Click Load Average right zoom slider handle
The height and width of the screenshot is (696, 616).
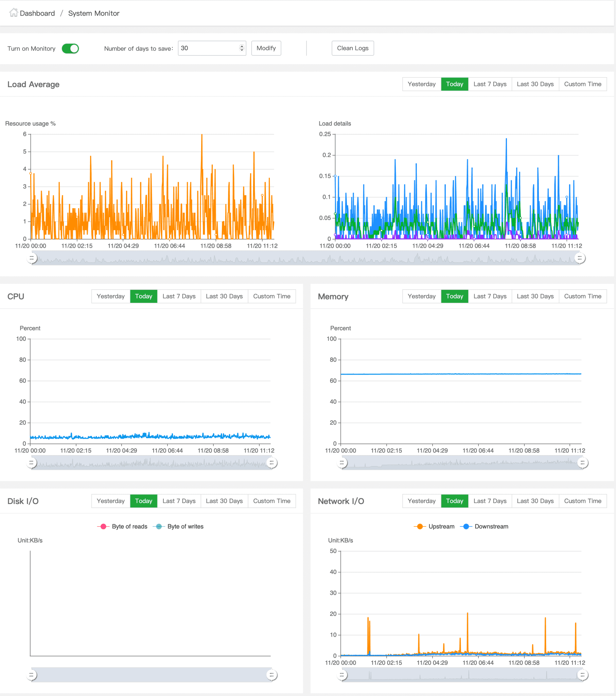pos(580,258)
